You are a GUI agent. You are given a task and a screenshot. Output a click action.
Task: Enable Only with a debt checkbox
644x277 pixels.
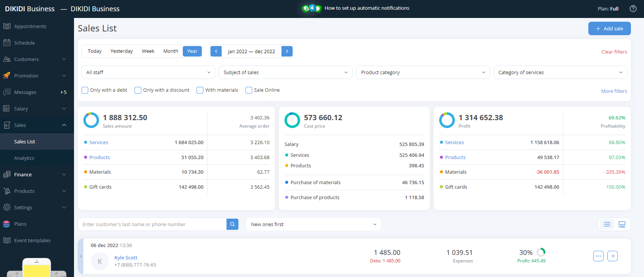[85, 90]
